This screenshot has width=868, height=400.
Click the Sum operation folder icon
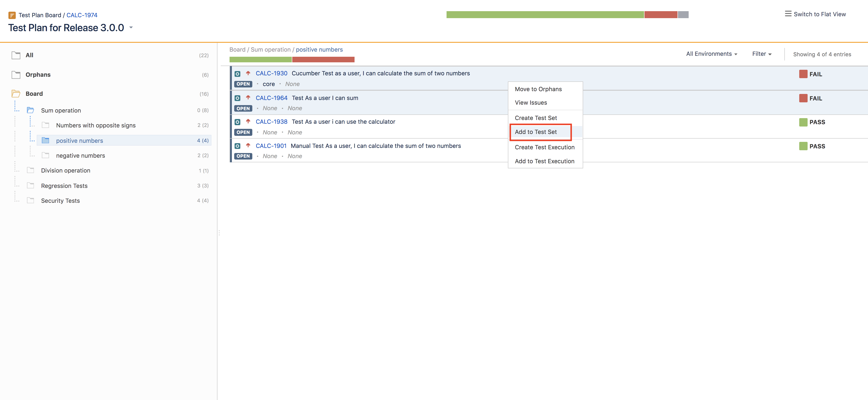tap(31, 110)
